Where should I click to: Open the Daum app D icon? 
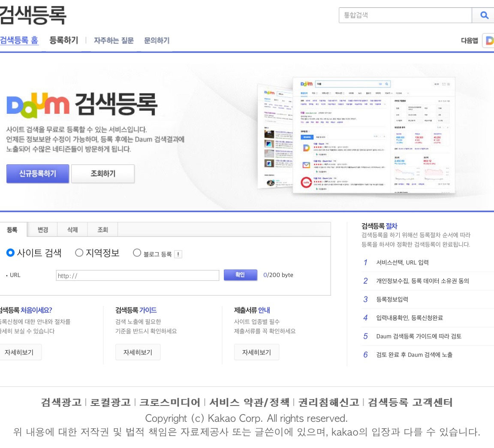(489, 40)
